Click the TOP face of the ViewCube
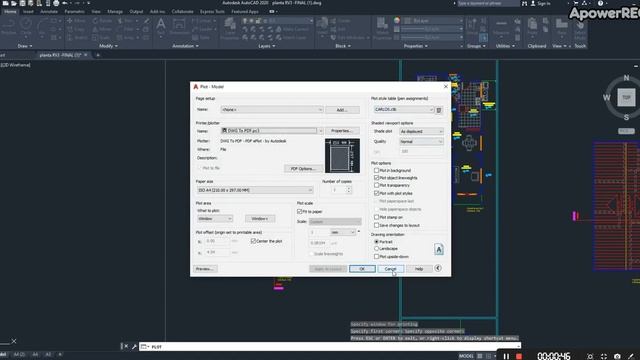 [x=626, y=98]
